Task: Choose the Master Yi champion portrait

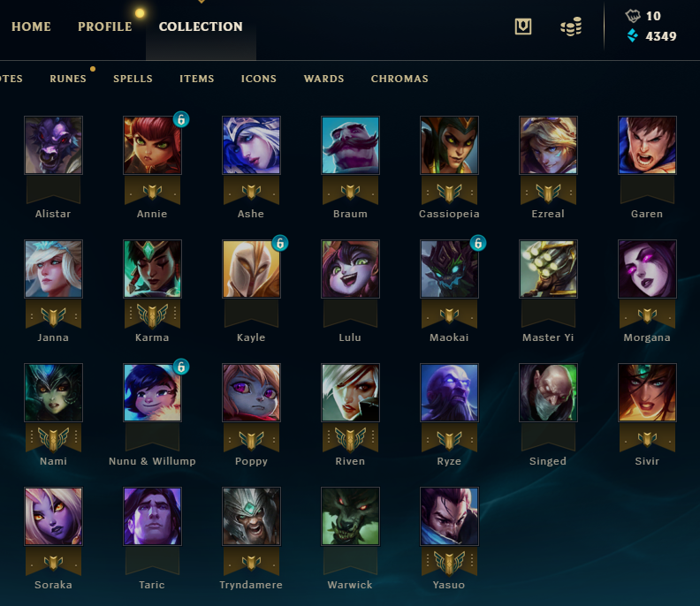Action: pyautogui.click(x=548, y=269)
